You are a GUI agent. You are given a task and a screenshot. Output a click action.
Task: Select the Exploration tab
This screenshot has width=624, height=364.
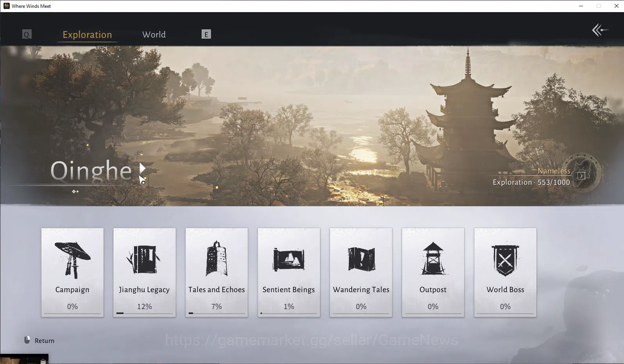(x=87, y=34)
